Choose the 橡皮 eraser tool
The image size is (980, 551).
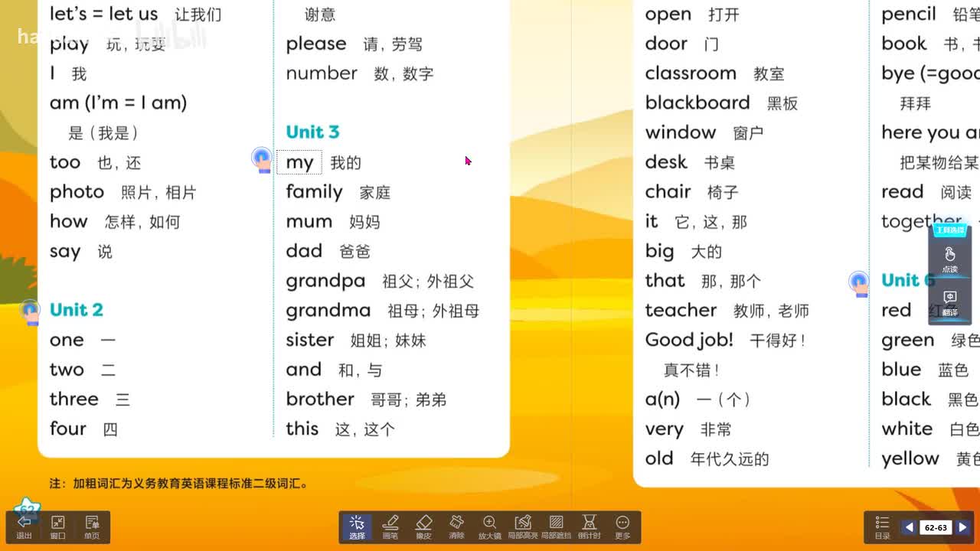pos(423,527)
